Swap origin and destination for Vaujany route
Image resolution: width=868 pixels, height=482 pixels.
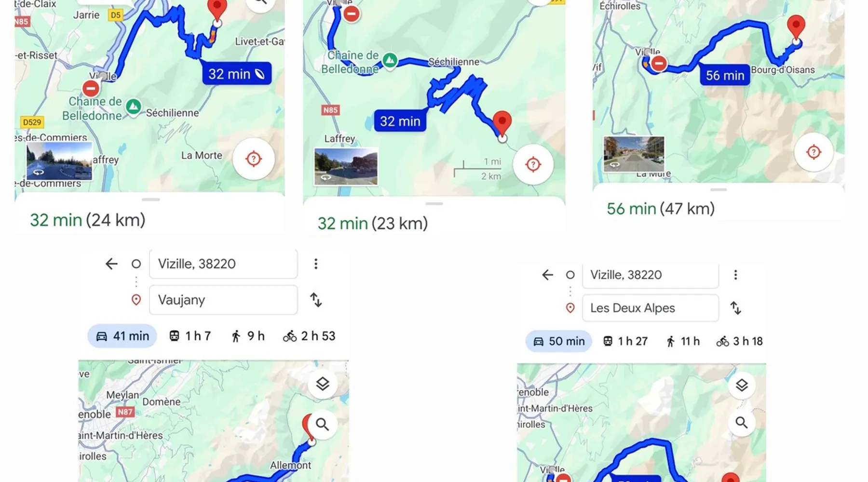316,300
